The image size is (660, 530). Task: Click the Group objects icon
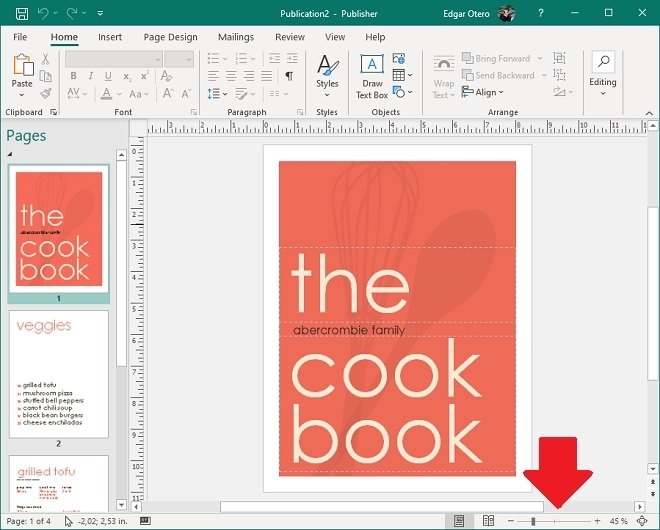[x=559, y=58]
